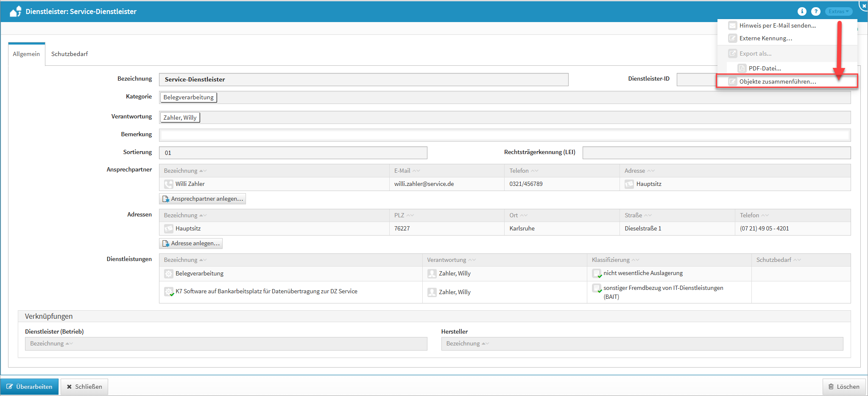
Task: Click person icon beside first Zahler, Willy
Action: 432,273
